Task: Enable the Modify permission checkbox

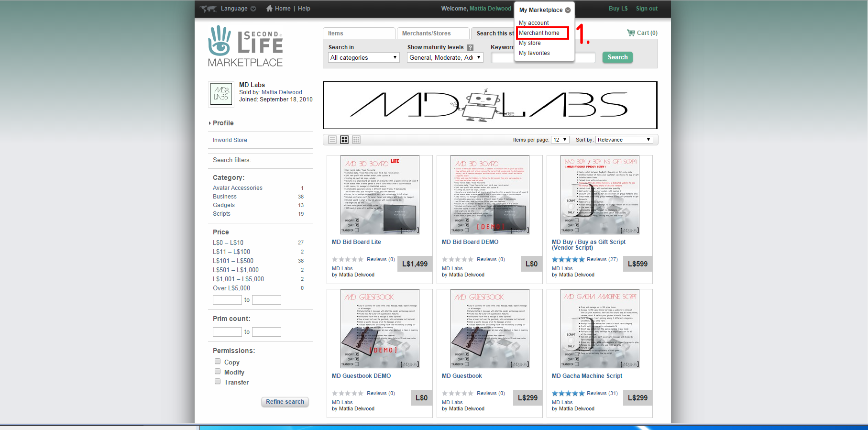Action: click(x=218, y=371)
